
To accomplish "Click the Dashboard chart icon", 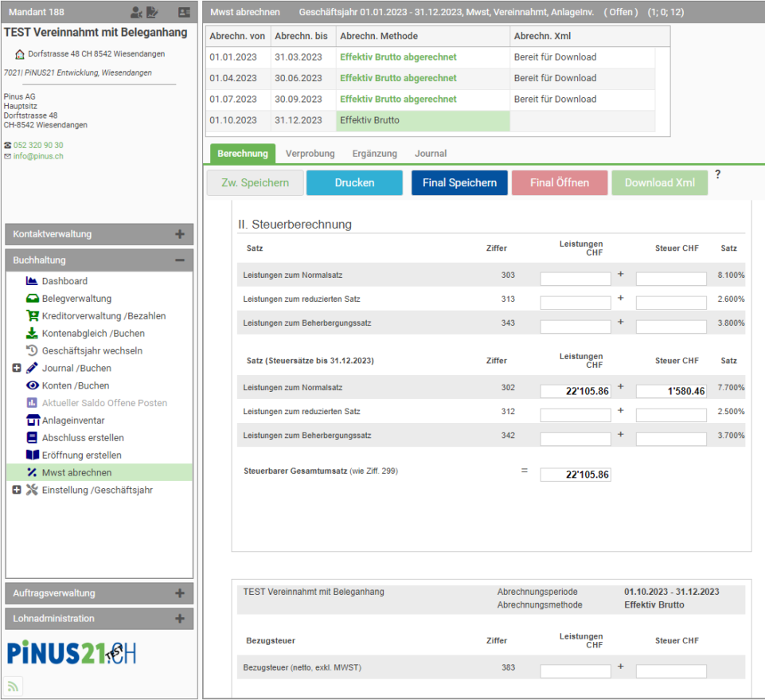I will click(x=32, y=280).
